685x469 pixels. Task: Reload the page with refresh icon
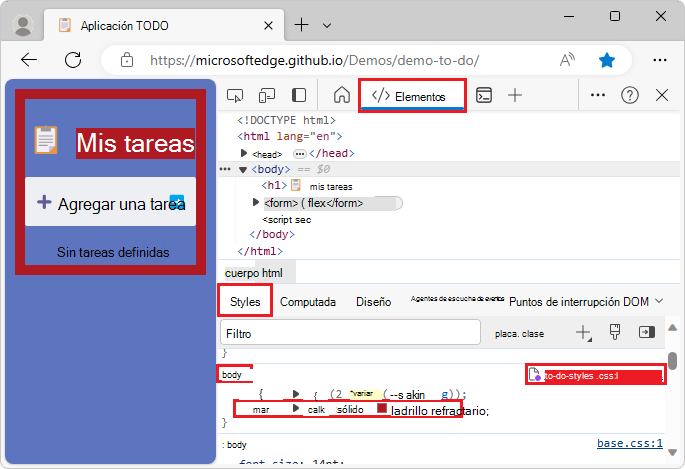[73, 60]
